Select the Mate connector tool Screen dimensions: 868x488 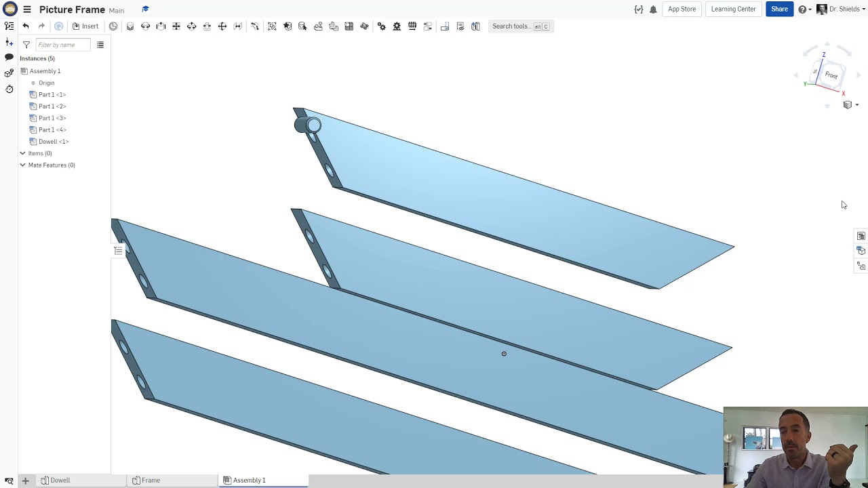point(288,26)
